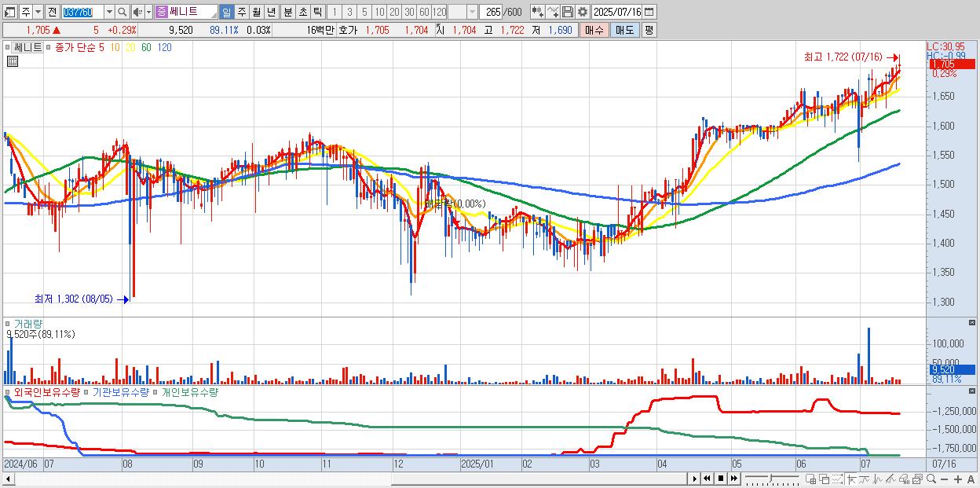Image resolution: width=980 pixels, height=488 pixels.
Task: Toggle the 개인보유수량 legend box
Action: (x=155, y=391)
